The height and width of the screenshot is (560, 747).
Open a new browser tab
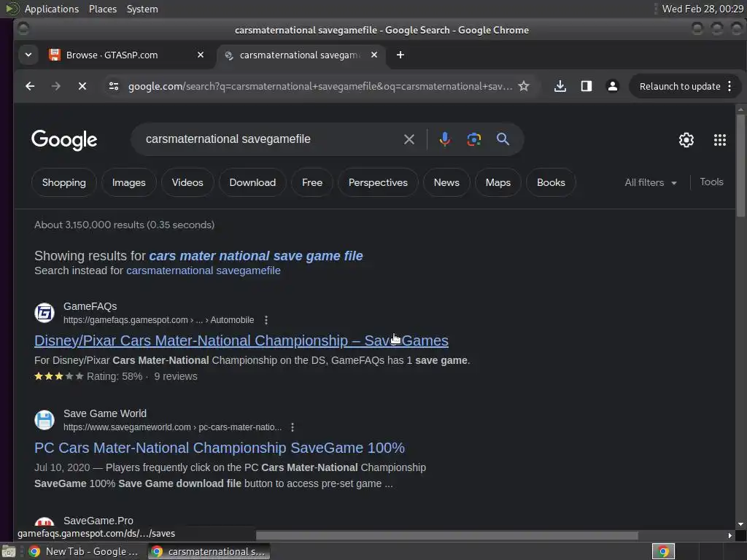(x=400, y=55)
